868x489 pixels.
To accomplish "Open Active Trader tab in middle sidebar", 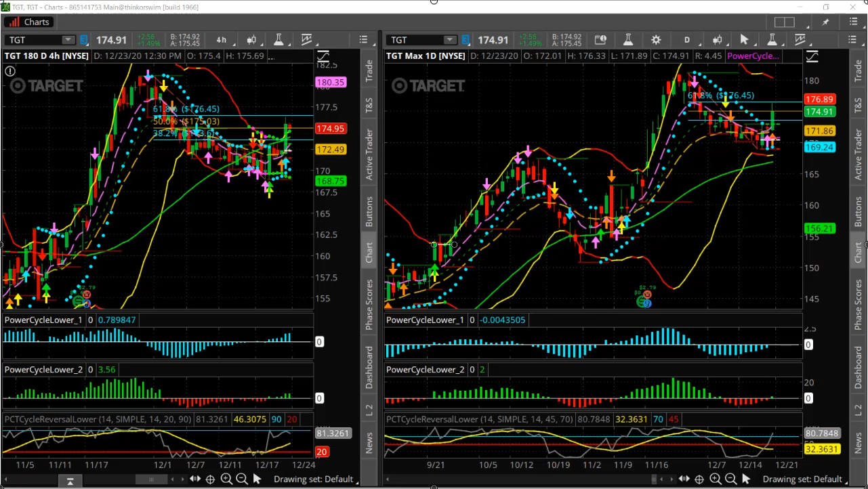I will (x=369, y=154).
